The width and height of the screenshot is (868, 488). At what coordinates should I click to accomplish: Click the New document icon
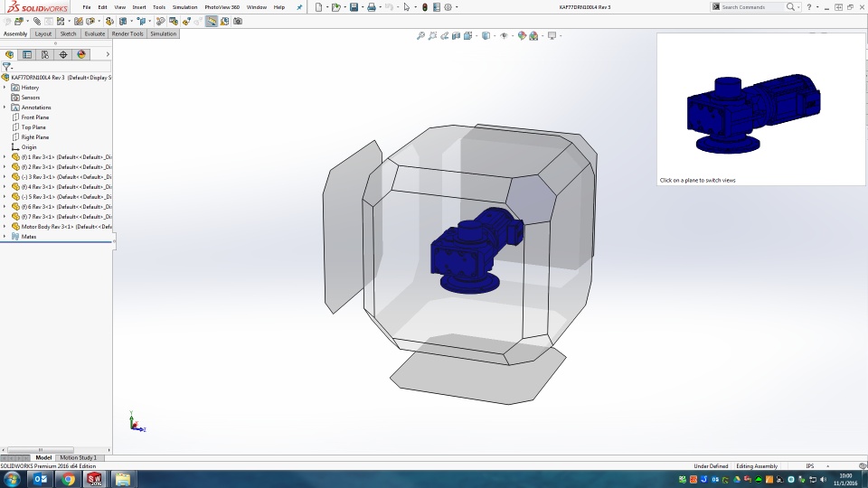318,7
